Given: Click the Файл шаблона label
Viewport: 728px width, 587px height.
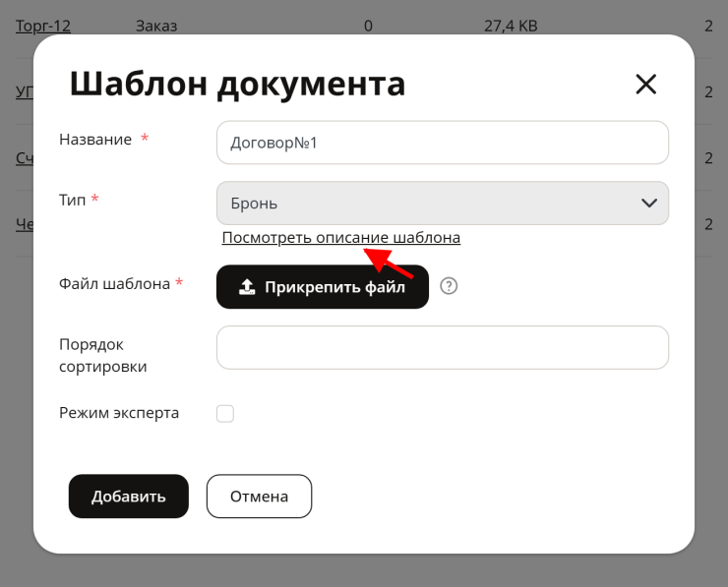Looking at the screenshot, I should 114,283.
